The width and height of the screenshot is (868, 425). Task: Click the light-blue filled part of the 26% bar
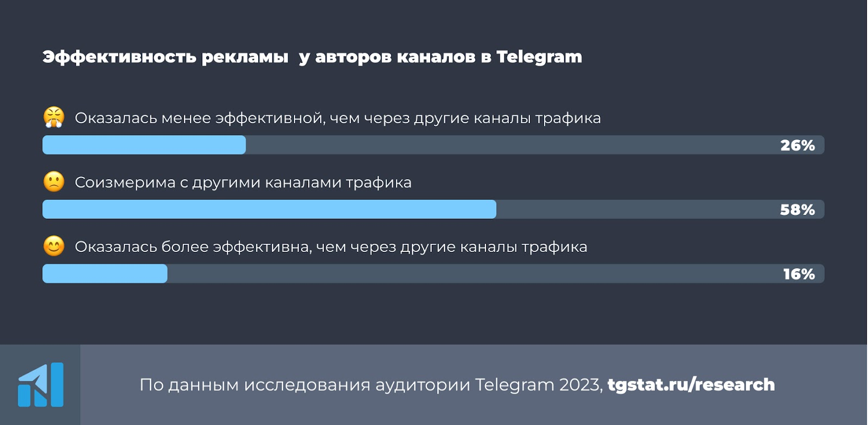pyautogui.click(x=144, y=145)
